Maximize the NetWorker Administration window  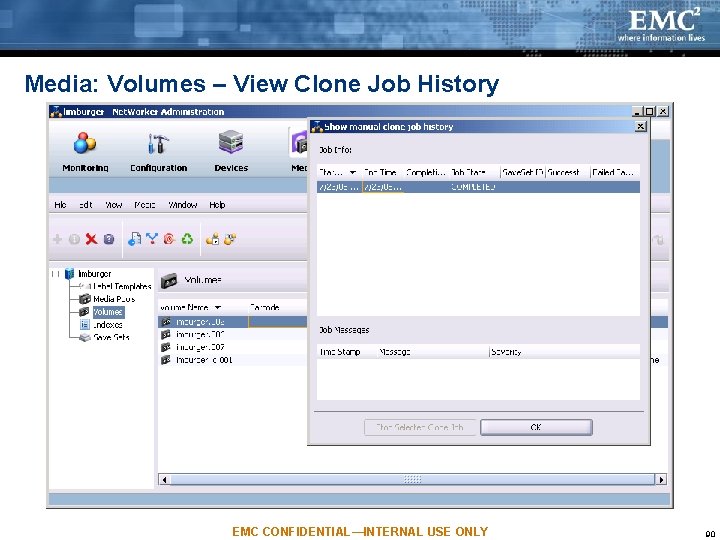tap(649, 112)
